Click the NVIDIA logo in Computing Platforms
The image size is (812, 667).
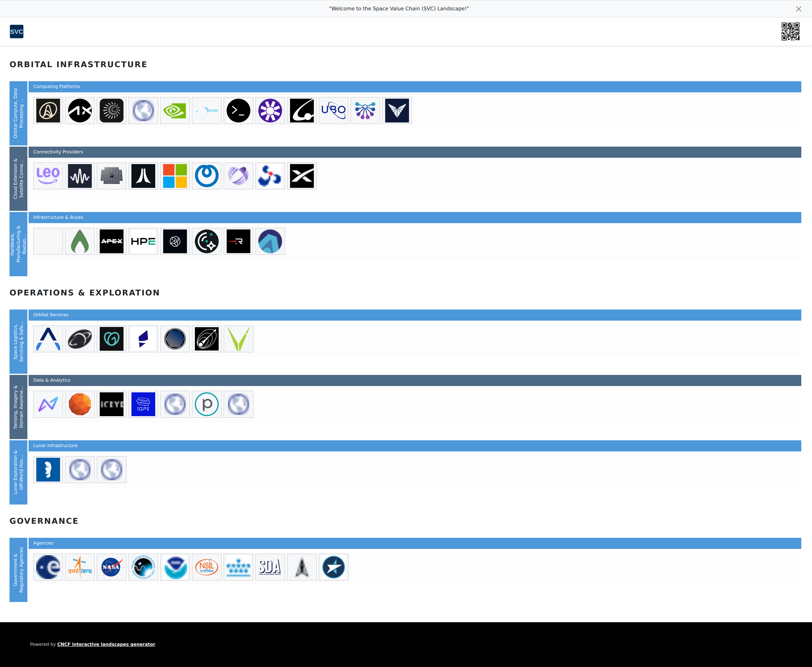(x=175, y=111)
